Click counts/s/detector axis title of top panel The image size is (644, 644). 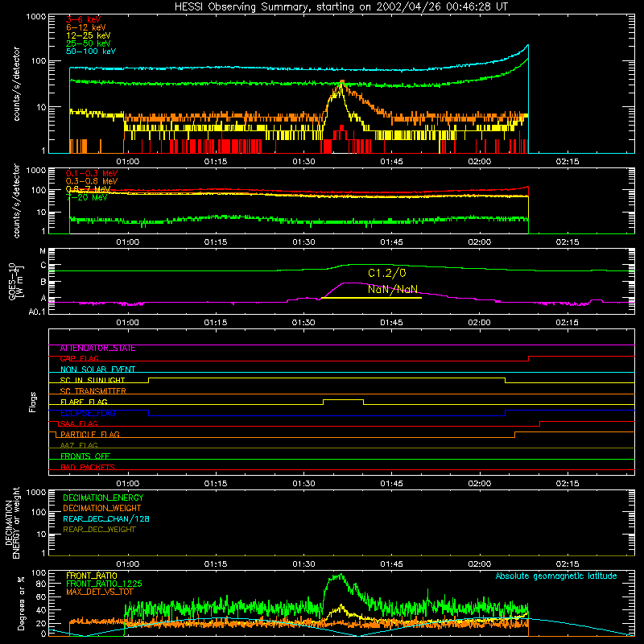[x=16, y=84]
